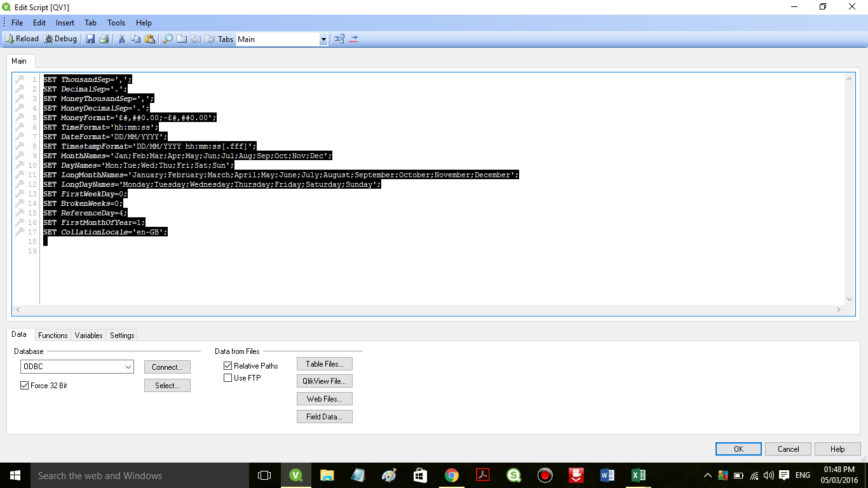Open the Insert menu
Image resolution: width=868 pixels, height=488 pixels.
(65, 23)
